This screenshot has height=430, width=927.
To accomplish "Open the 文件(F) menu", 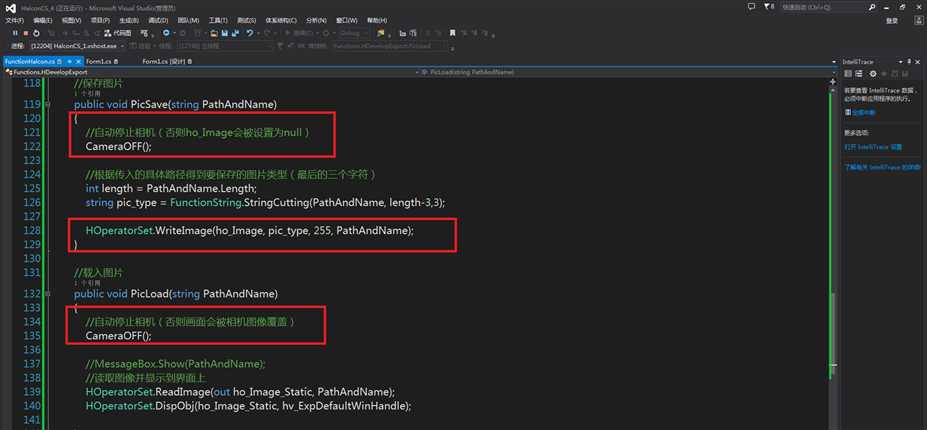I will pyautogui.click(x=15, y=20).
